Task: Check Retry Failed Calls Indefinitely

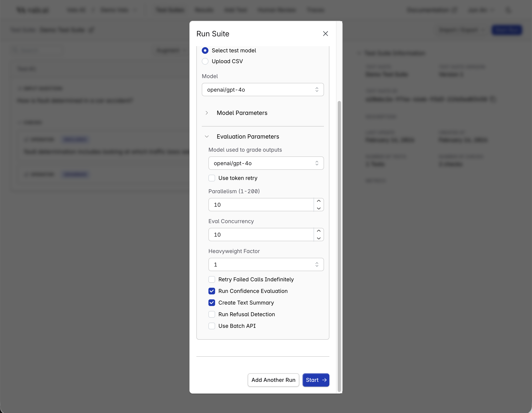Action: [212, 279]
